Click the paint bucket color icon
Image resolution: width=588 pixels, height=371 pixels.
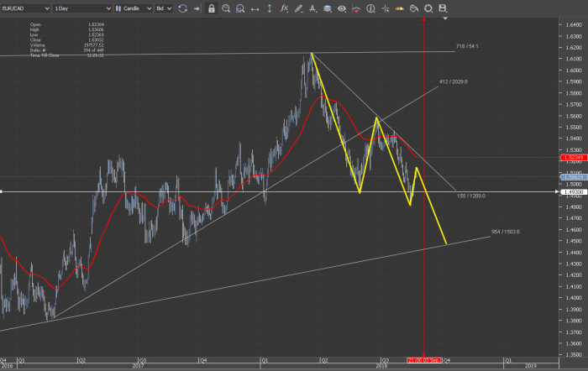(414, 8)
